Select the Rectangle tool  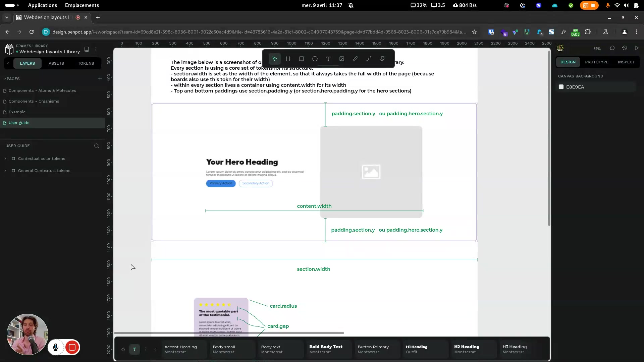(301, 59)
